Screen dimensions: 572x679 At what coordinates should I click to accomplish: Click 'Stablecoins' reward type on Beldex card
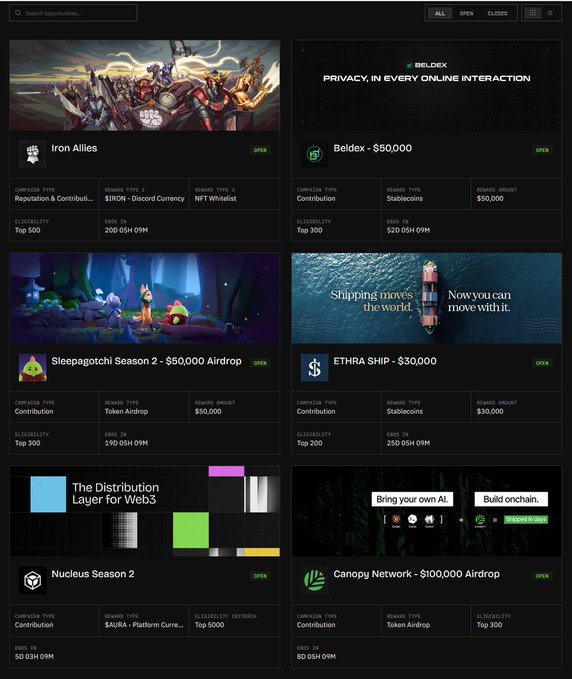point(405,199)
